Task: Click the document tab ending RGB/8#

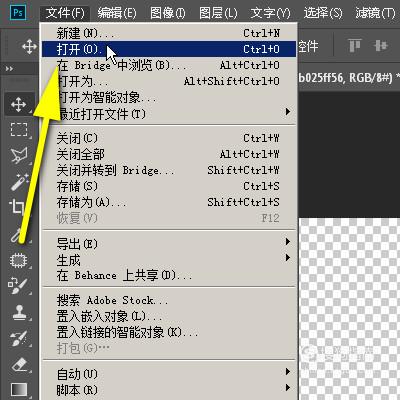Action: (349, 77)
